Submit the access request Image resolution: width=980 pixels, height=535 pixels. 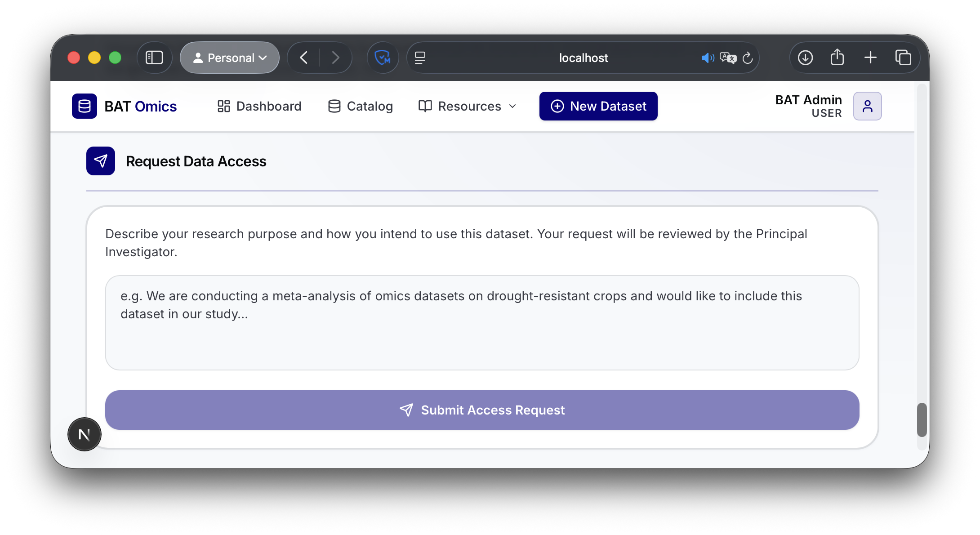coord(482,410)
